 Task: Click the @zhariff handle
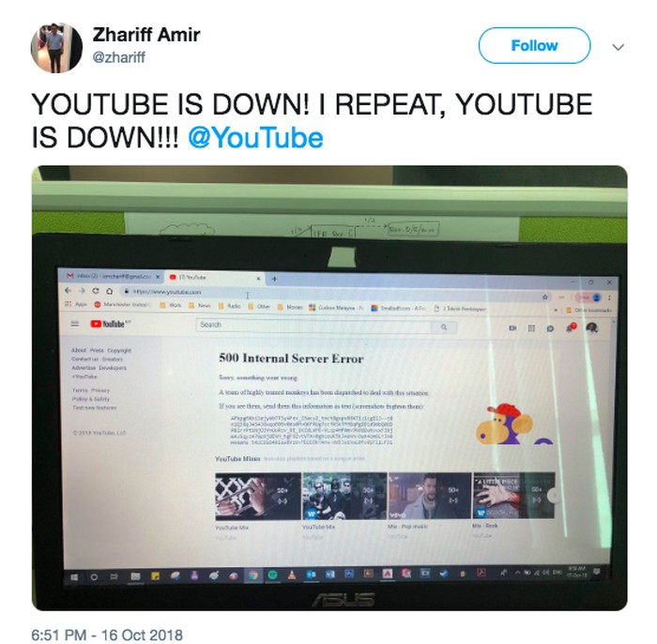pos(118,57)
